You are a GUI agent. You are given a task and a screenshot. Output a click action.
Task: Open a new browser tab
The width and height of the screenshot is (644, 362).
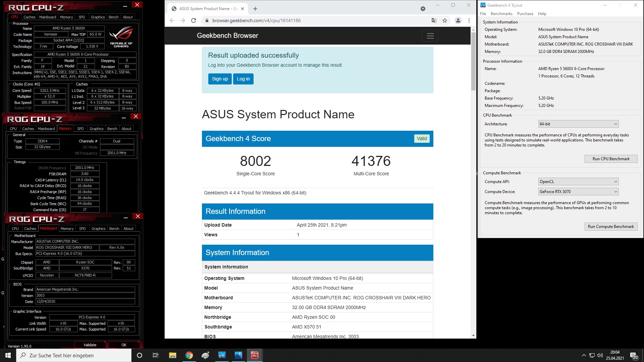tap(255, 9)
